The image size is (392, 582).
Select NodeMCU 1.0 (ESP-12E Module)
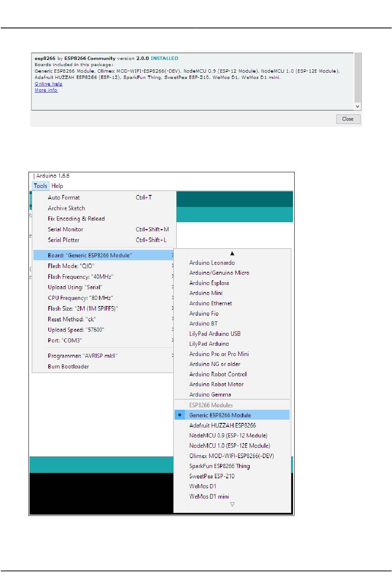(x=232, y=446)
